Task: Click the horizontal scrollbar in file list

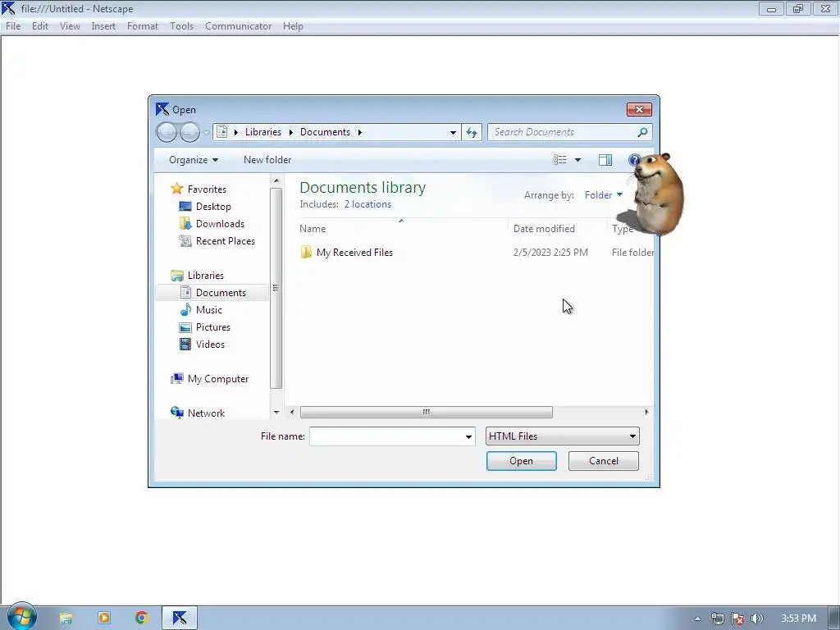Action: [426, 412]
